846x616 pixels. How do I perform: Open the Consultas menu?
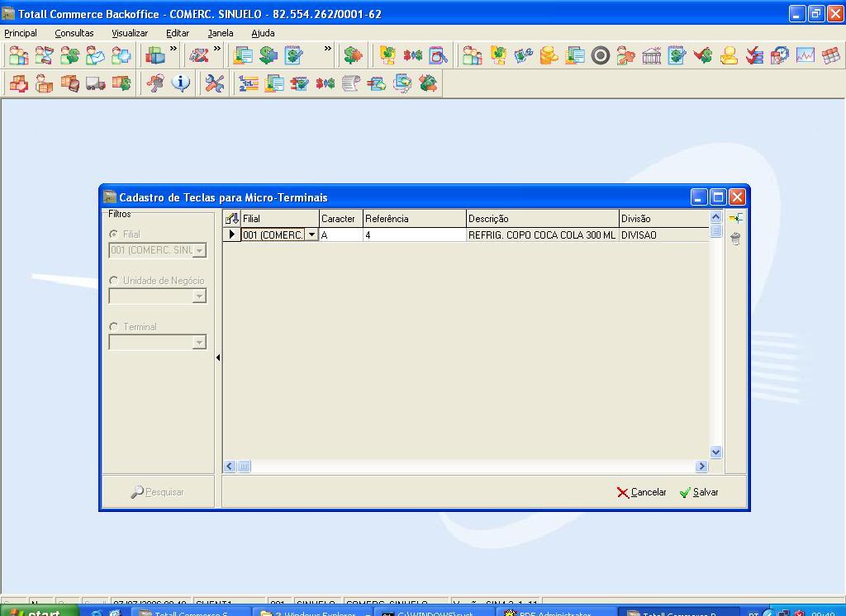[74, 33]
